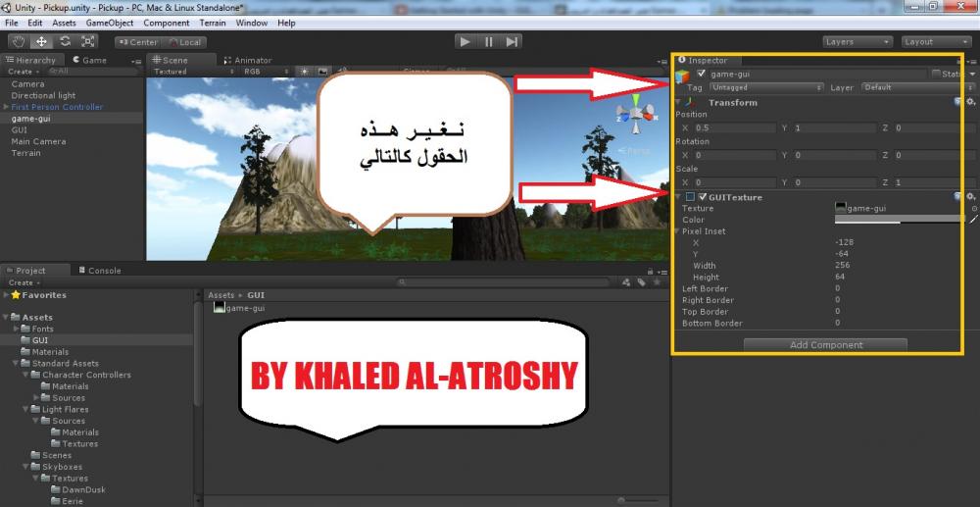Click the Add Component button
This screenshot has height=507, width=980.
pyautogui.click(x=825, y=344)
